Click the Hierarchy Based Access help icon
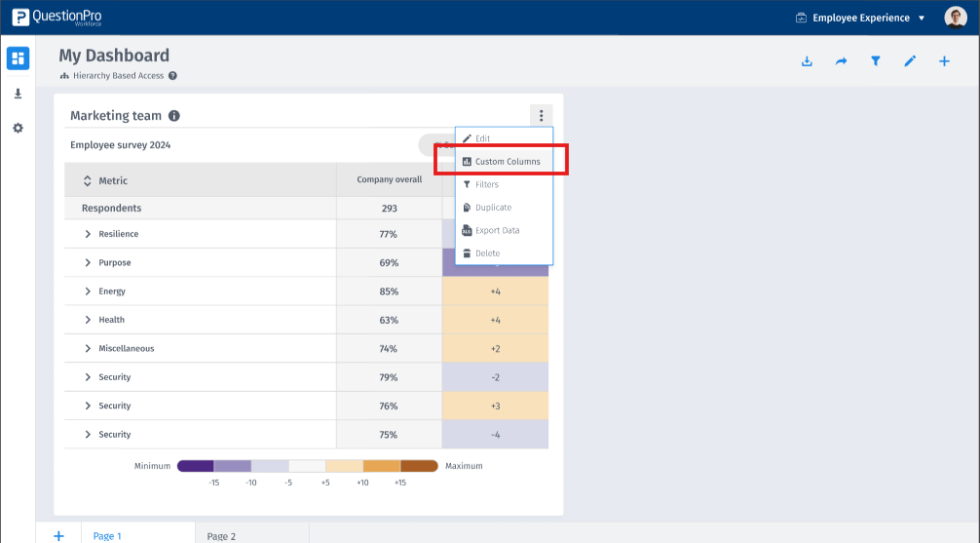980x543 pixels. (172, 76)
